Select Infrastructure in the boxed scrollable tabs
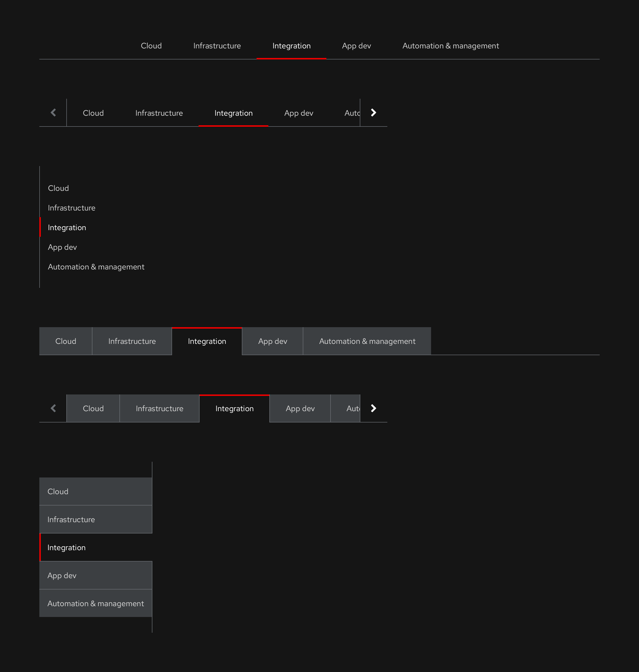Viewport: 639px width, 672px height. click(x=160, y=408)
